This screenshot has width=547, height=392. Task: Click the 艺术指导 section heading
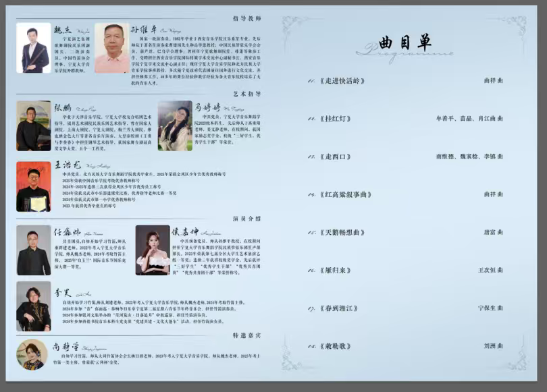pos(246,94)
